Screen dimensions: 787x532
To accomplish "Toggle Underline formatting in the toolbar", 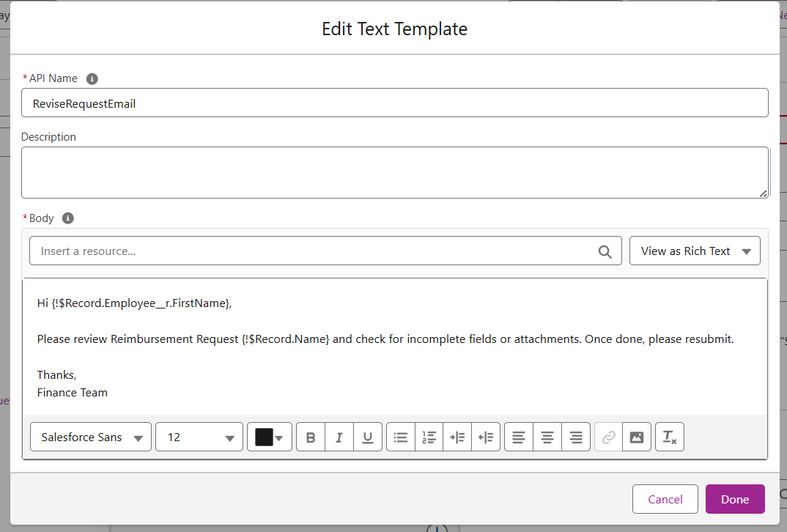I will pos(368,437).
